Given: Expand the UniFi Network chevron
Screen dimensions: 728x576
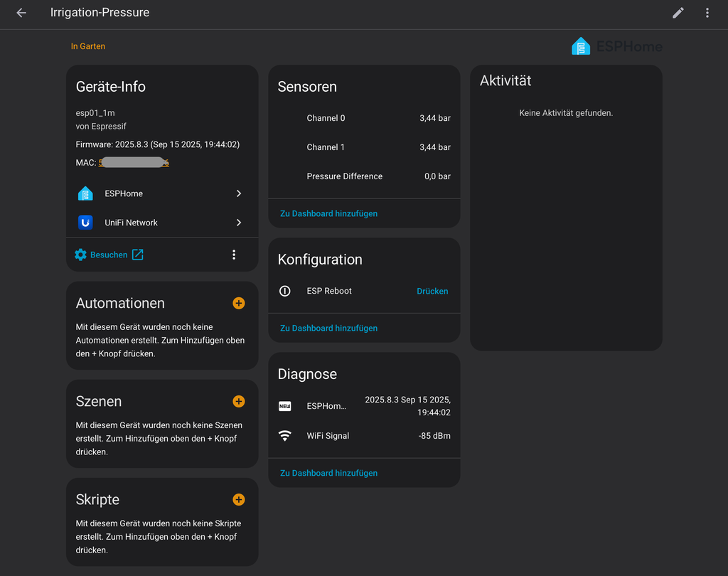Looking at the screenshot, I should point(239,223).
